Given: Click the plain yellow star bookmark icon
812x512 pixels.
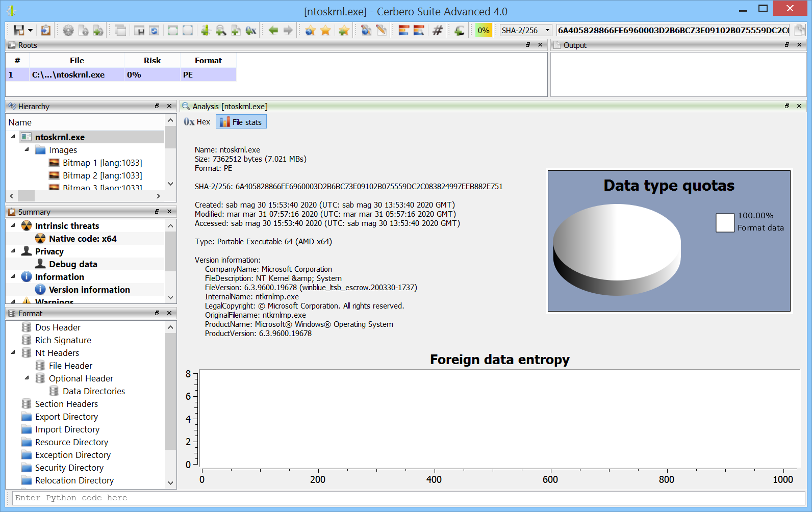Looking at the screenshot, I should click(325, 30).
